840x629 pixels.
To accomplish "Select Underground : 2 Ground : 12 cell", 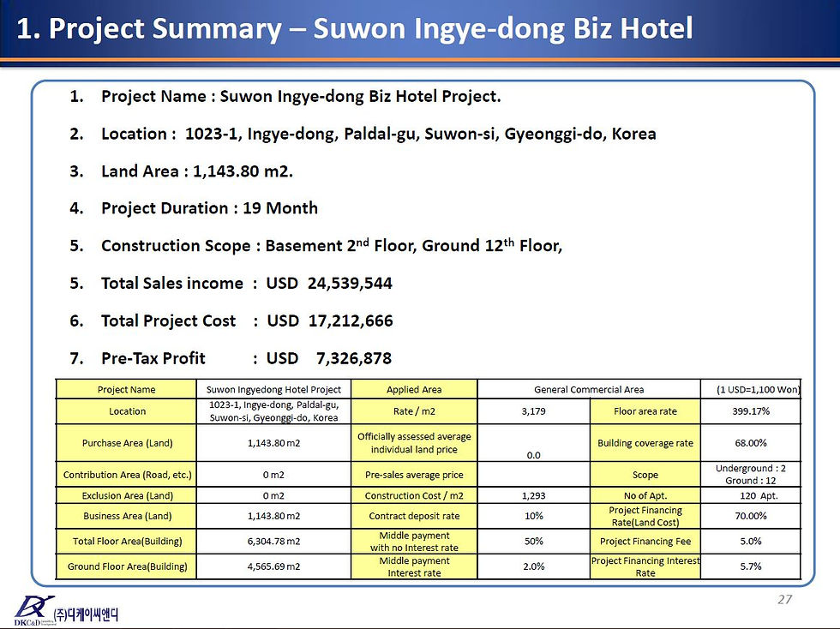I will [751, 475].
